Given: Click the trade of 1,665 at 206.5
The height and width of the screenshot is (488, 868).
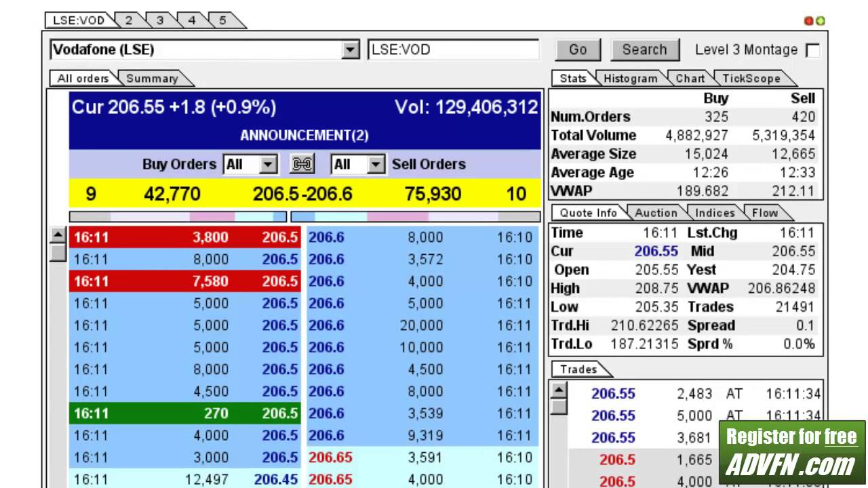Looking at the screenshot, I should pos(695,460).
